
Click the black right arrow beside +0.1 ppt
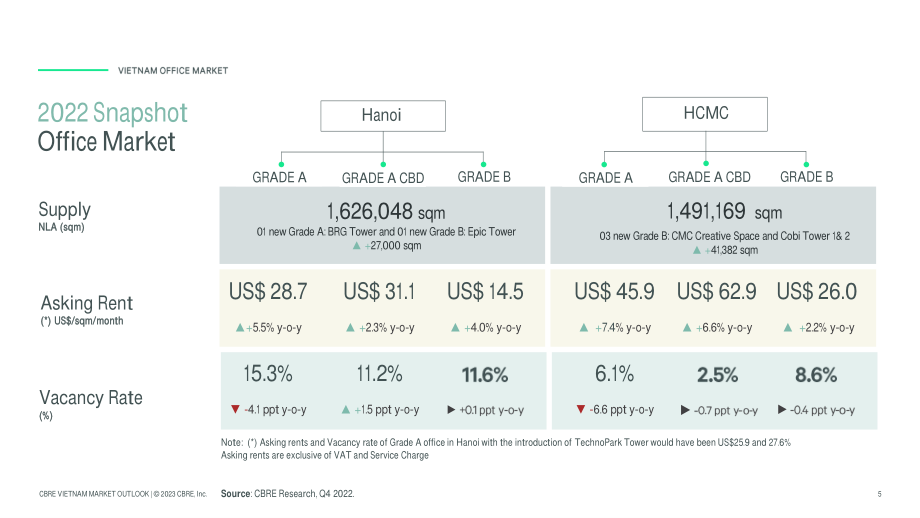[x=451, y=409]
